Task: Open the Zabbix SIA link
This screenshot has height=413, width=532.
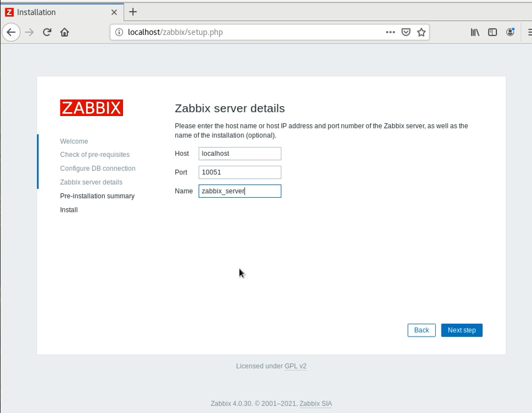Action: point(316,404)
